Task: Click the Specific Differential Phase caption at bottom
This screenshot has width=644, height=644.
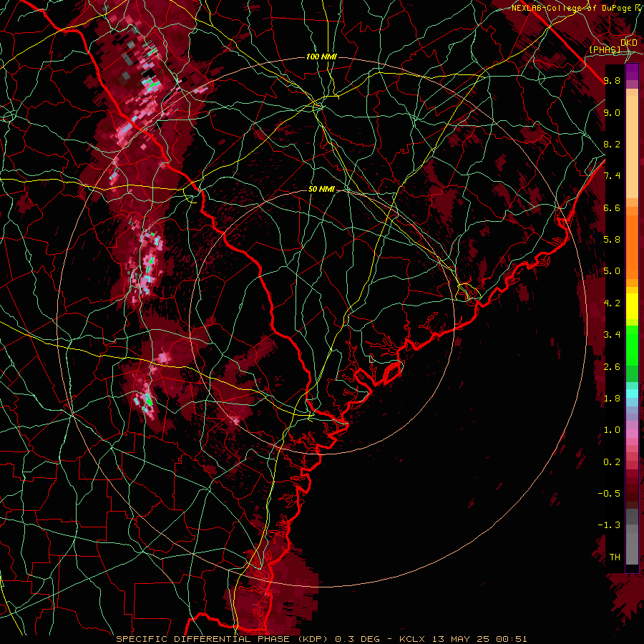Action: point(321,639)
